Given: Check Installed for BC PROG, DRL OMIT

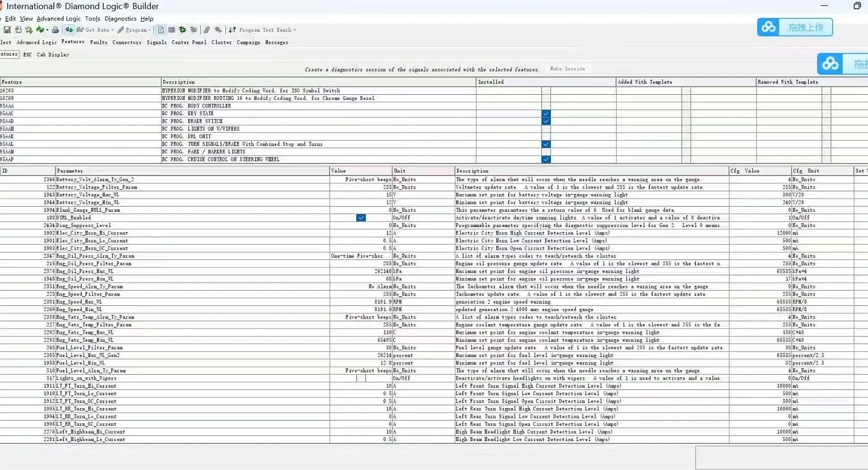Looking at the screenshot, I should pyautogui.click(x=546, y=136).
